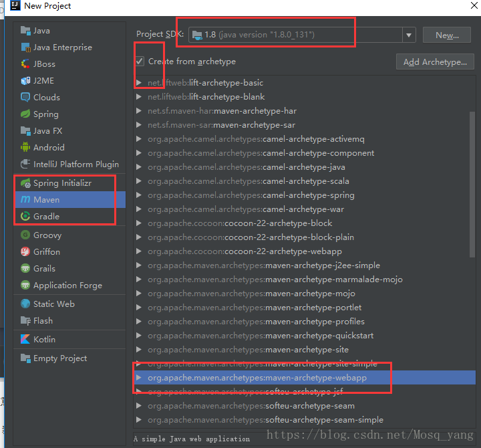Viewport: 481px width, 448px height.
Task: Expand camel-archetype-activemq node
Action: pos(139,139)
